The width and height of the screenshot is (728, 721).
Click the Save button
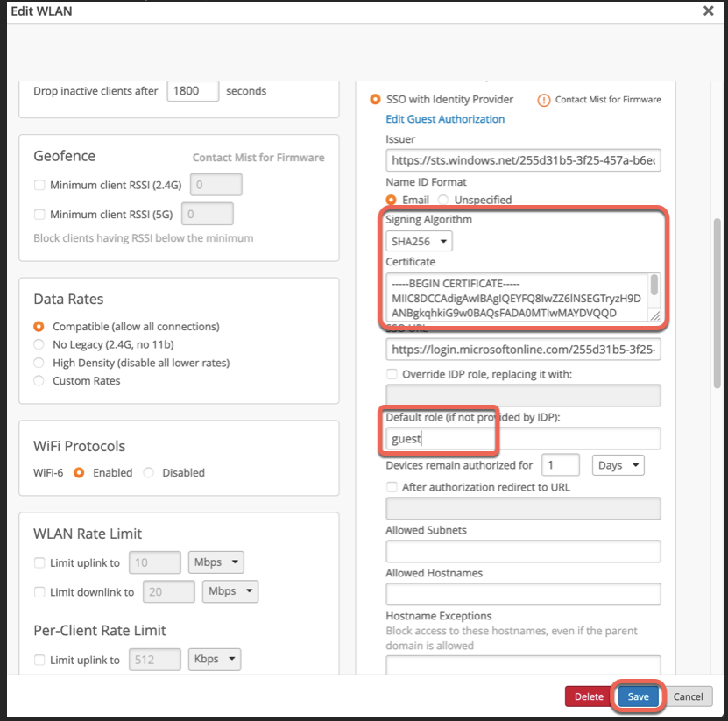coord(638,696)
